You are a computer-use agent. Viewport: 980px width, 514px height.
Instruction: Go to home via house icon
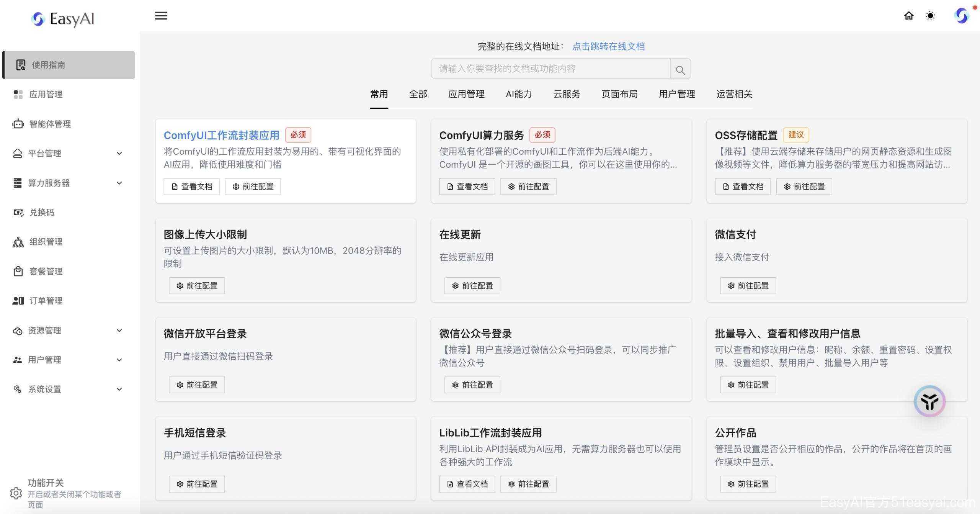[x=908, y=16]
